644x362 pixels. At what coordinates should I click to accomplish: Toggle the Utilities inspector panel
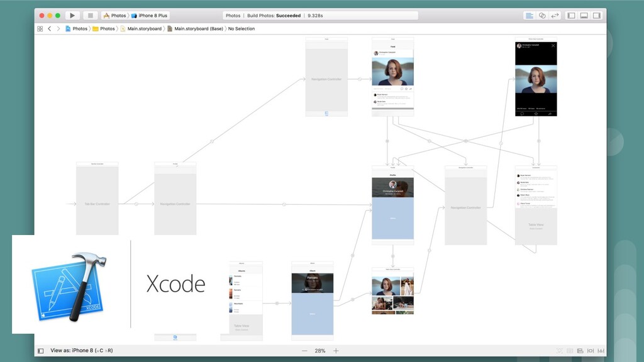(x=597, y=16)
